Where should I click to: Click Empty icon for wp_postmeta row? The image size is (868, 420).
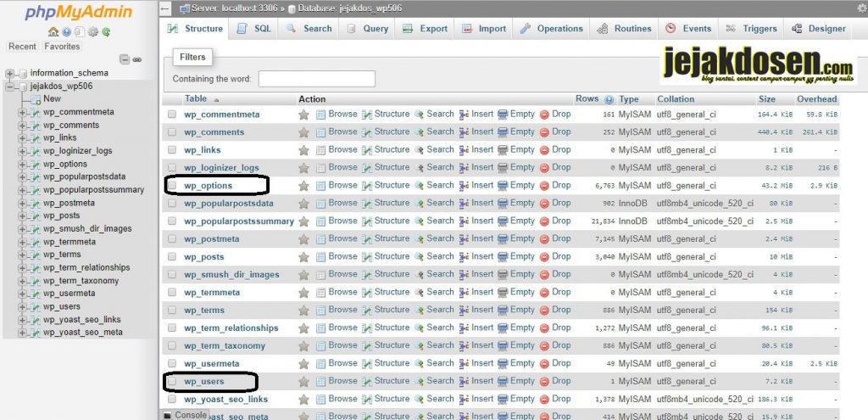tap(503, 238)
